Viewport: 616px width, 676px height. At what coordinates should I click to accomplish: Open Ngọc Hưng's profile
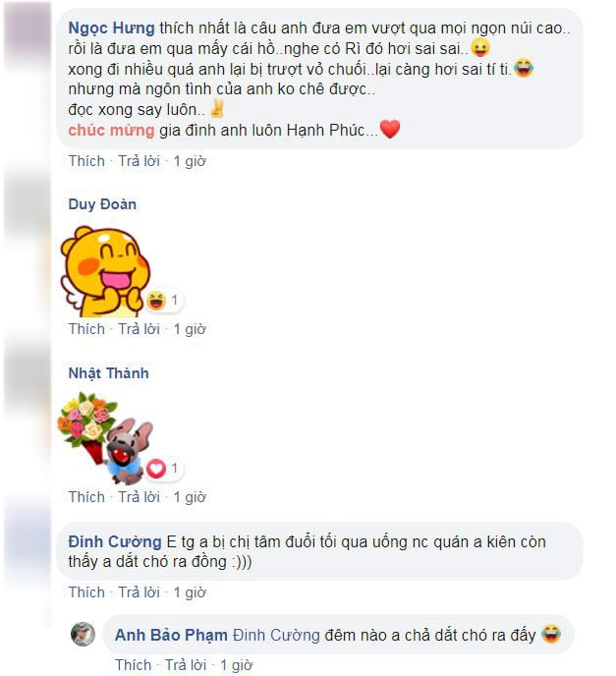coord(111,28)
